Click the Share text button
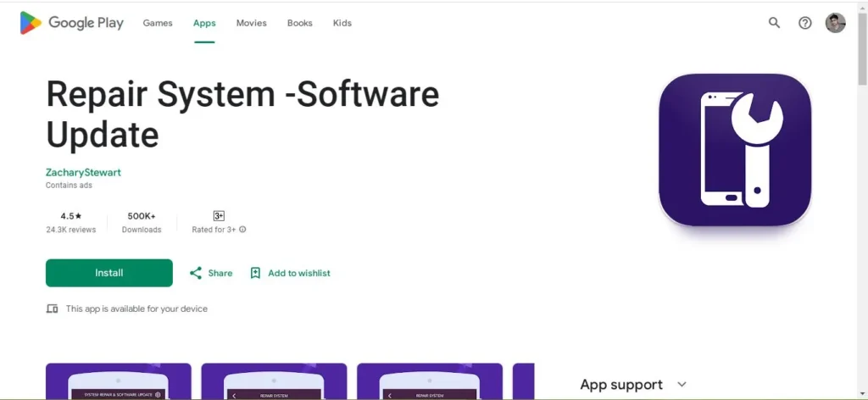Screen dimensions: 868x400 220,273
